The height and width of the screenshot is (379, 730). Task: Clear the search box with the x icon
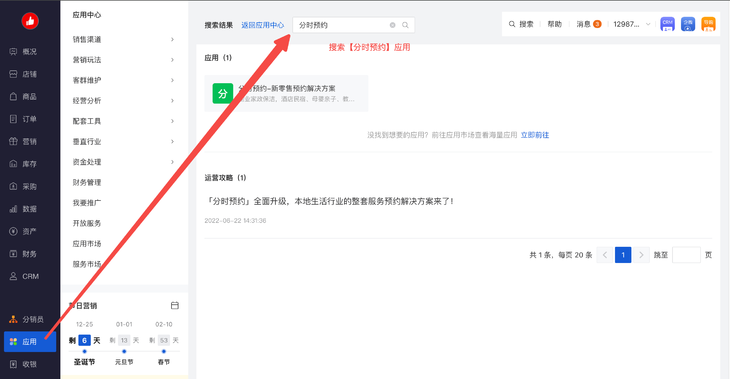[392, 25]
